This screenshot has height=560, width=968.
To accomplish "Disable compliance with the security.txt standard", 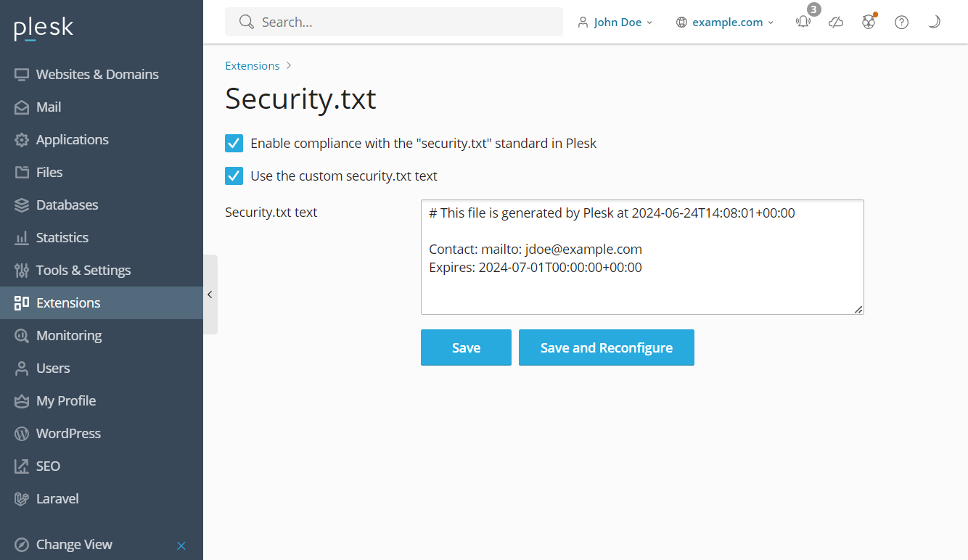I will [234, 143].
